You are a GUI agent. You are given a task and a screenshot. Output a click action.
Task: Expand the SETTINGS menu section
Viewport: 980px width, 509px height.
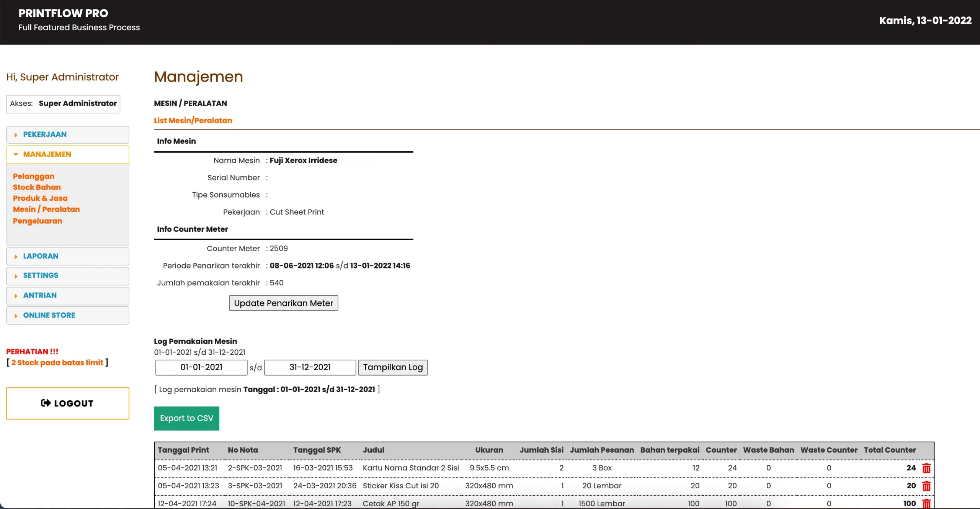pos(67,276)
